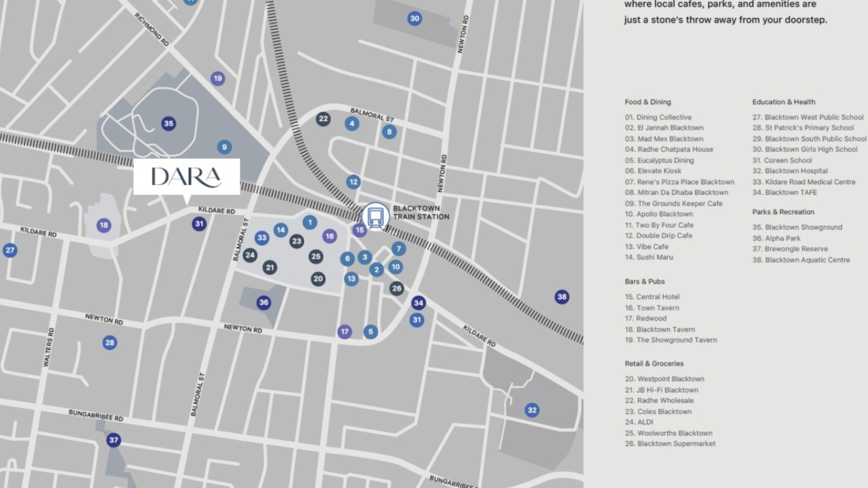This screenshot has width=868, height=488.
Task: Select map marker 30 near Newton Rd
Action: pos(415,19)
